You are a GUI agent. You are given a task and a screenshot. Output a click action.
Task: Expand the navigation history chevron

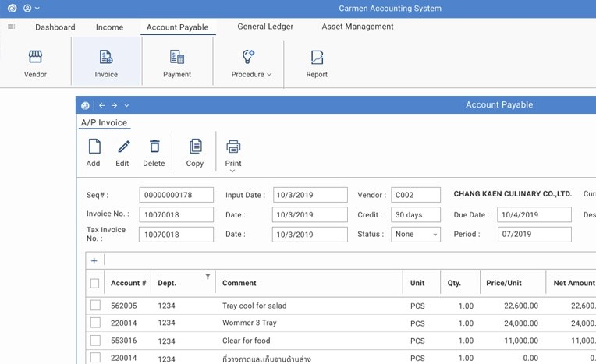126,106
